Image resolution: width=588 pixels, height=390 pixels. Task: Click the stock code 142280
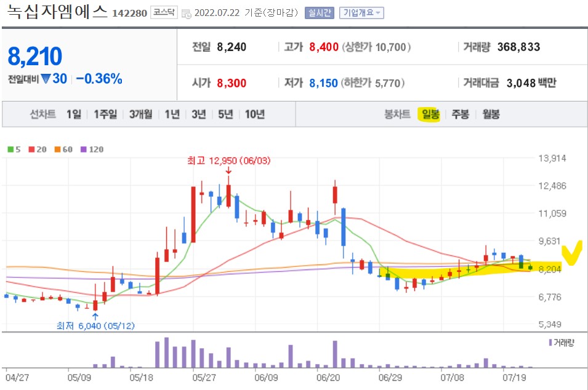click(130, 14)
